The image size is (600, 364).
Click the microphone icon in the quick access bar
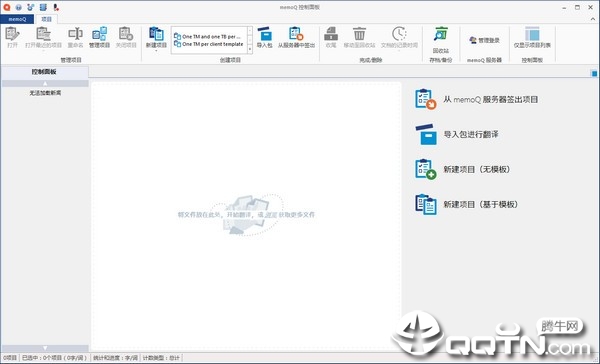tap(56, 7)
